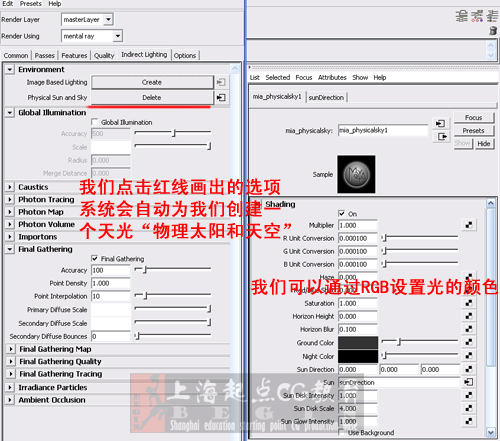Switch to the Options tab

(185, 55)
